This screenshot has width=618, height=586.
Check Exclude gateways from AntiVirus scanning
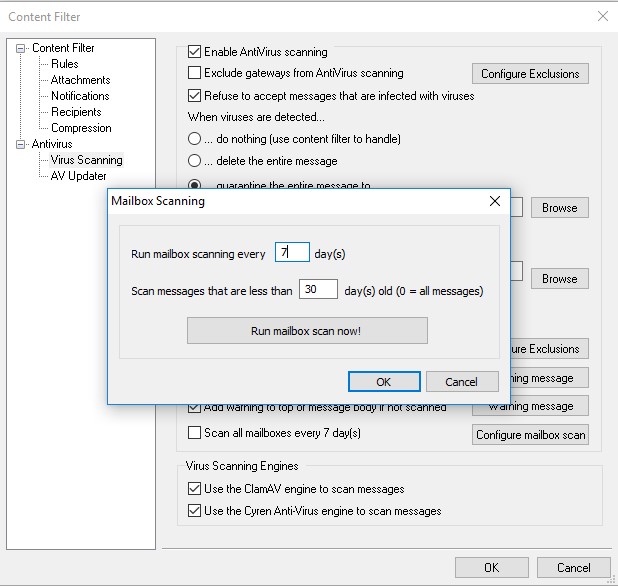[x=194, y=73]
